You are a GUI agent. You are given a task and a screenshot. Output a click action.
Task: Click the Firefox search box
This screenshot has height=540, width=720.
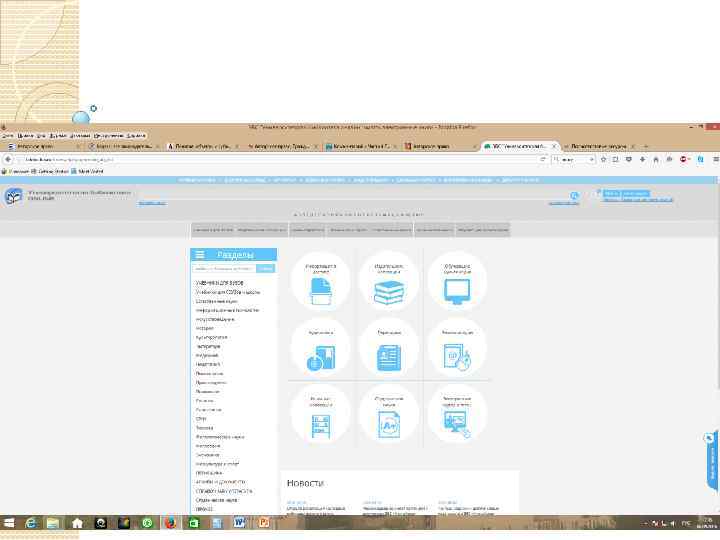pos(574,159)
